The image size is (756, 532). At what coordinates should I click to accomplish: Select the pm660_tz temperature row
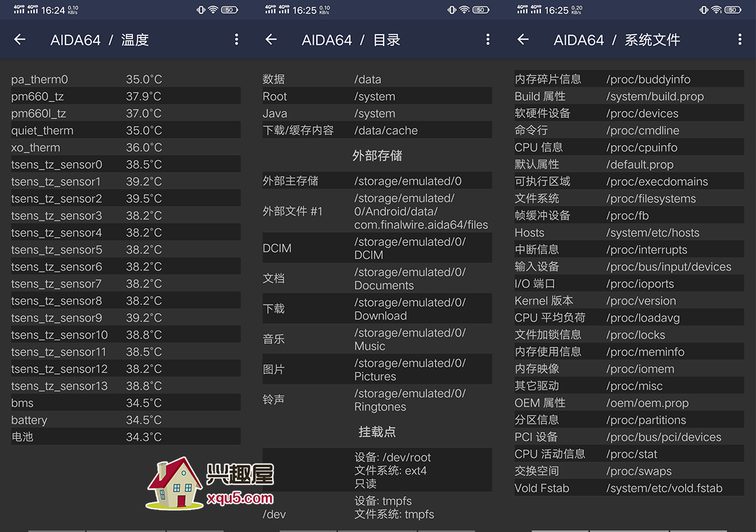126,96
